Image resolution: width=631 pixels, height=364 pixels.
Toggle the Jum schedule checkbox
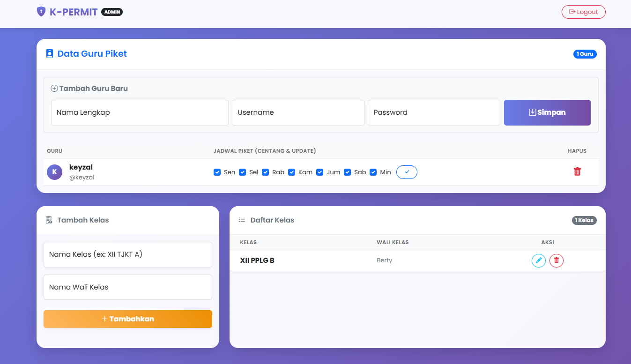(319, 172)
